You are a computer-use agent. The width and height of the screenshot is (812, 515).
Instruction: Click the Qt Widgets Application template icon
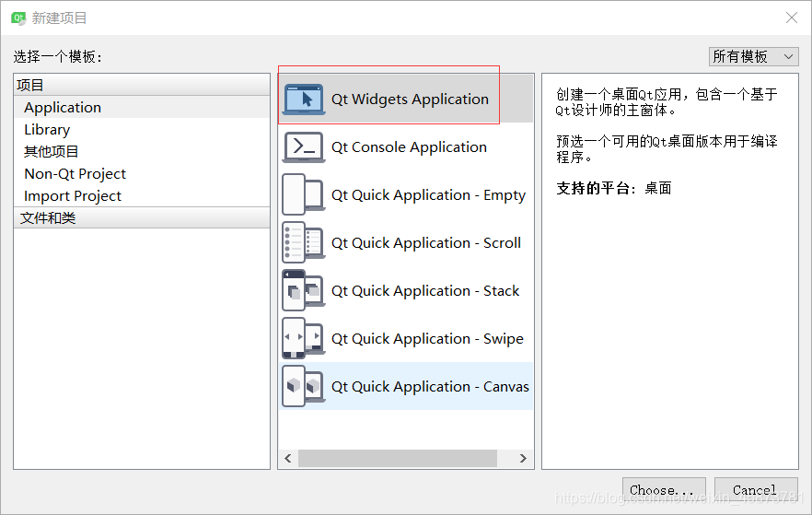coord(304,99)
